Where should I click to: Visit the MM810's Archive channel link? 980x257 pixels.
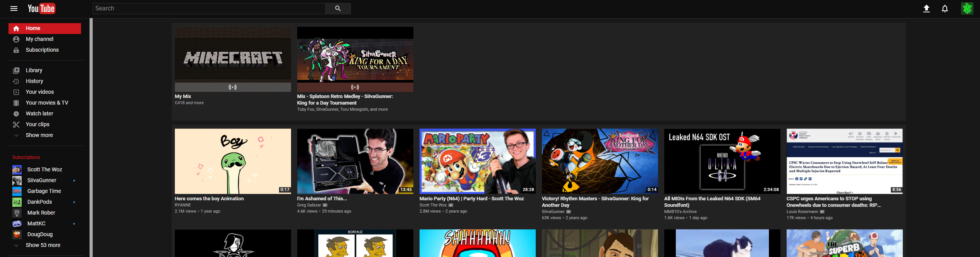pos(680,212)
